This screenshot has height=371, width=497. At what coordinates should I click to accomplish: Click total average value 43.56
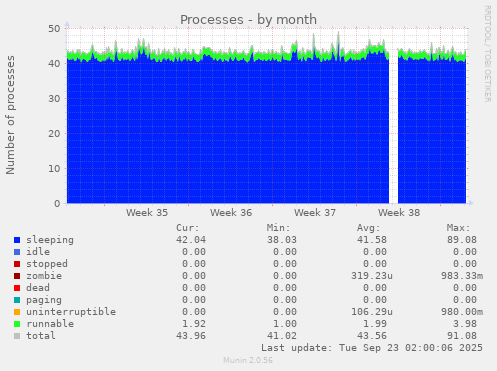click(372, 336)
